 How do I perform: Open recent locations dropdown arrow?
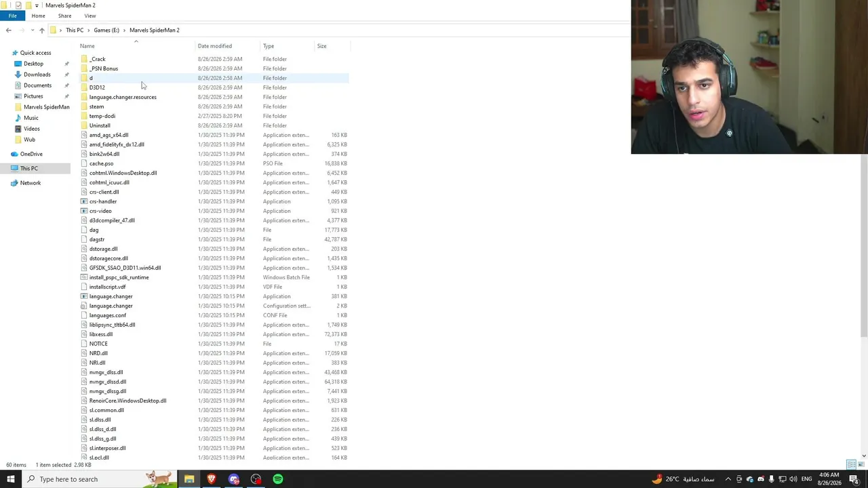33,30
